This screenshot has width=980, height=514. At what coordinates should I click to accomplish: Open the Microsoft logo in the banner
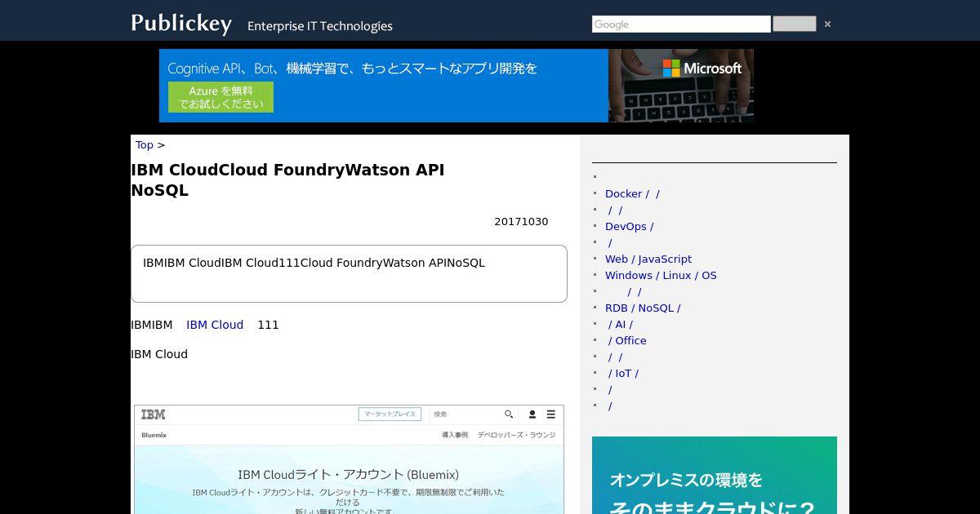[702, 69]
